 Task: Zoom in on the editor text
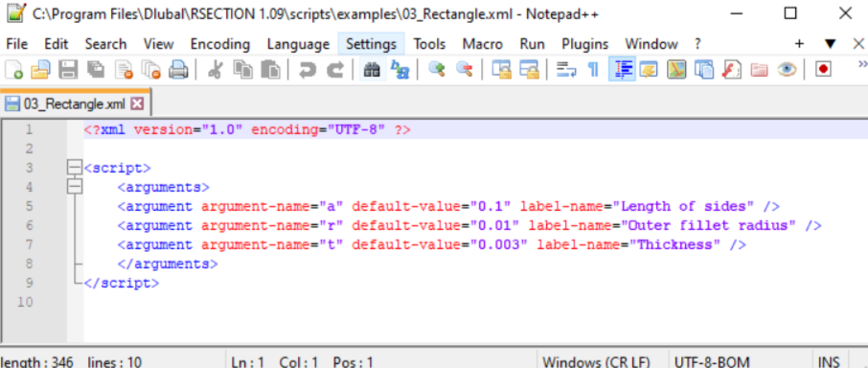click(x=437, y=70)
